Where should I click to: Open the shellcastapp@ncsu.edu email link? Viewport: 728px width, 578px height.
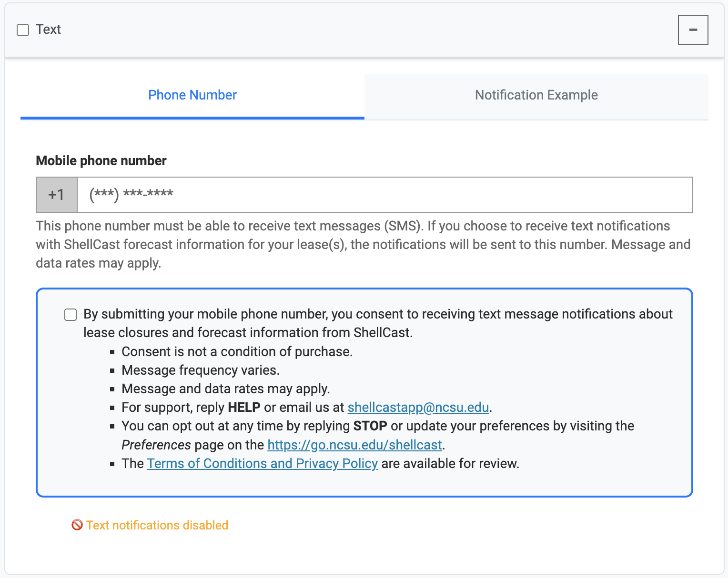[x=418, y=408]
